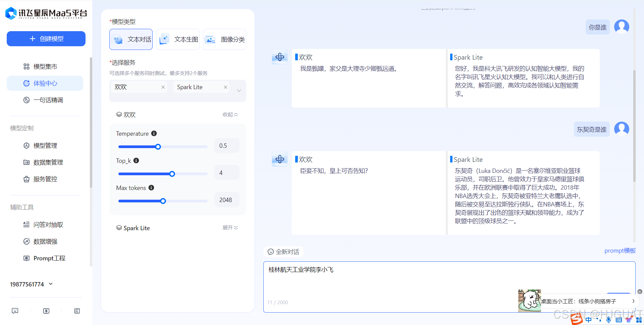
Task: Select the 文本对话 model type
Action: click(x=131, y=39)
